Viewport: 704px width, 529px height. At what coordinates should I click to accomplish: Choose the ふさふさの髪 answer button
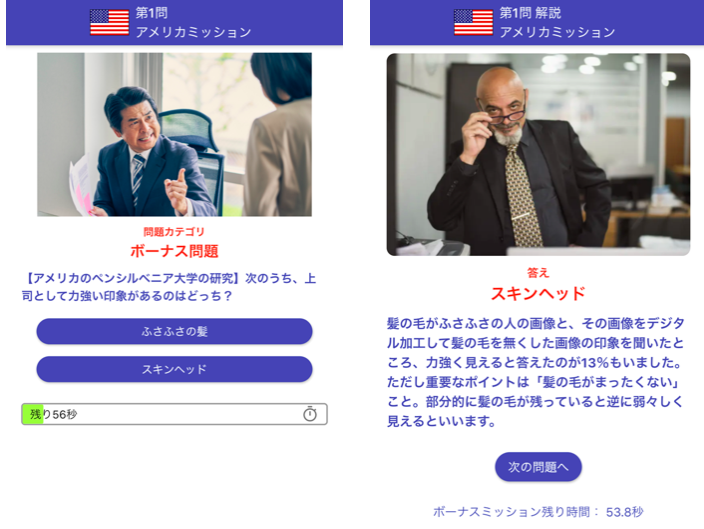pos(174,331)
